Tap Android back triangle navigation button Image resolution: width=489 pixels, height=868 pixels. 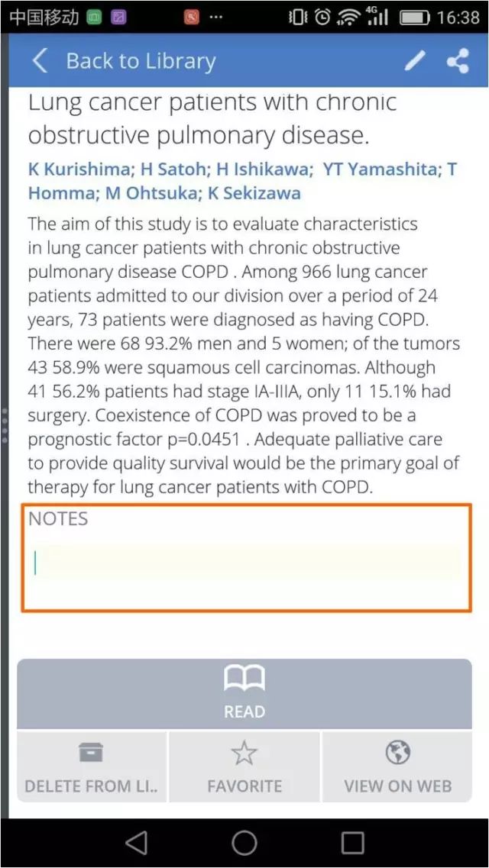coord(136,843)
